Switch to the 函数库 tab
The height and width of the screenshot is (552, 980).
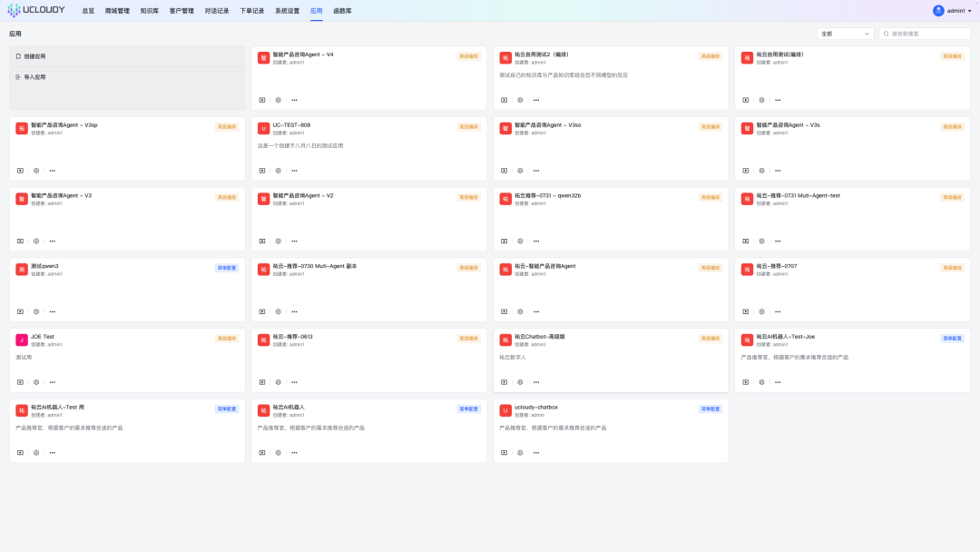(343, 11)
